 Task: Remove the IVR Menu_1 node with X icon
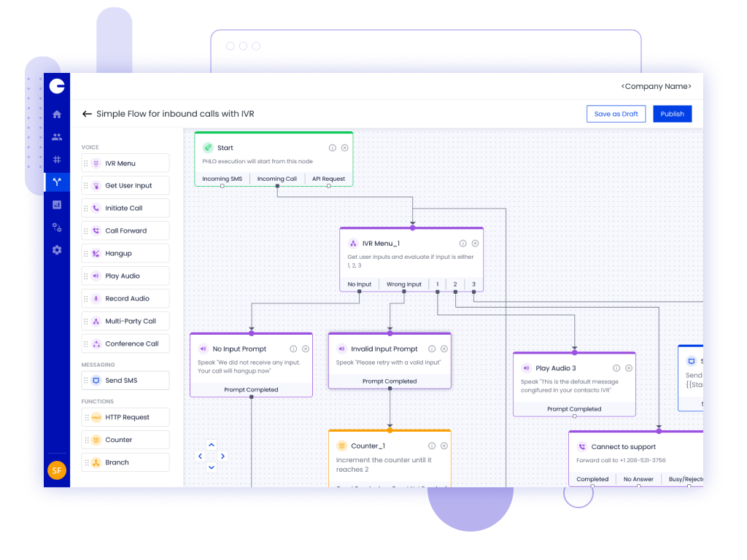[475, 244]
